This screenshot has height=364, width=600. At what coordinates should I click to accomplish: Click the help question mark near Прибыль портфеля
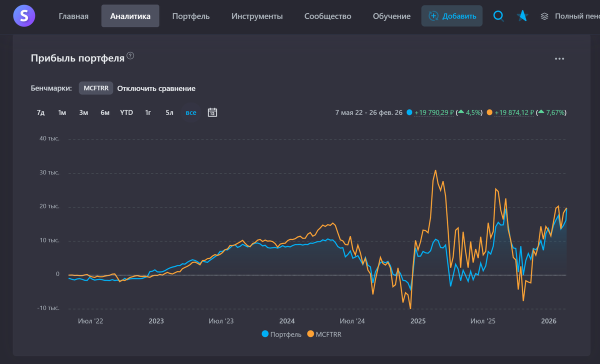[130, 55]
